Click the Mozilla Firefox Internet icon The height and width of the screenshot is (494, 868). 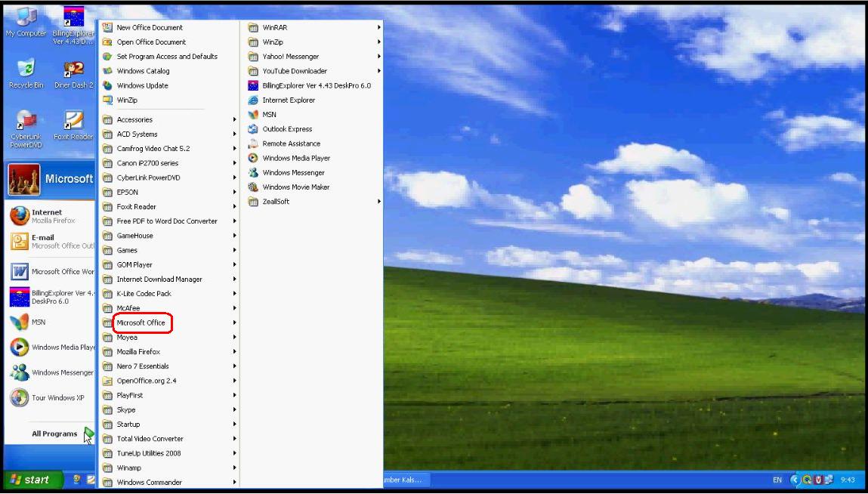[20, 216]
